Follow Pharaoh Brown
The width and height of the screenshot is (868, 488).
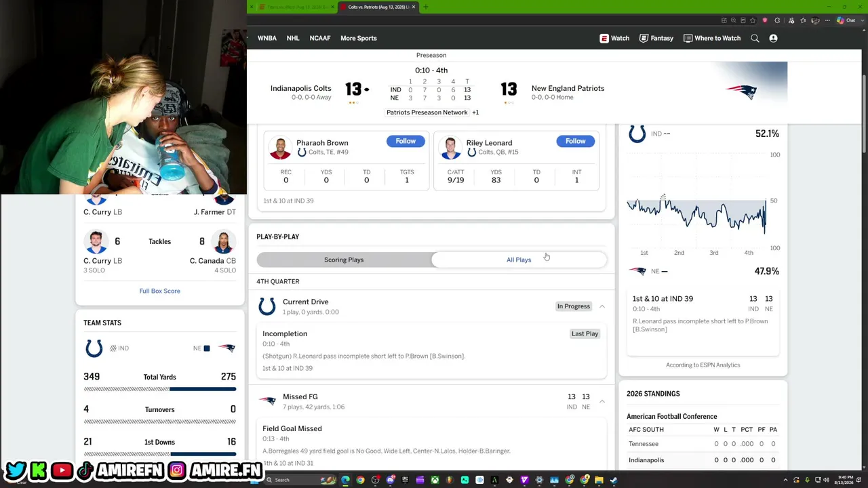[x=406, y=141]
